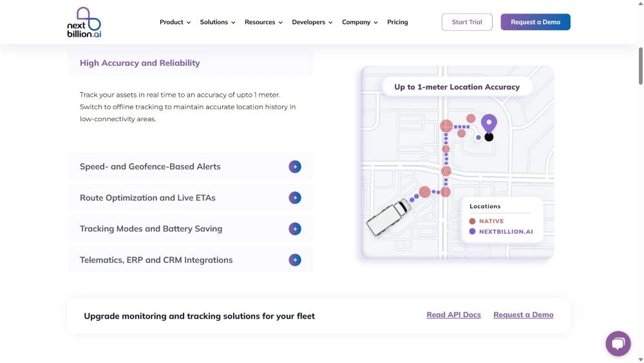Click the Start Trial button
The width and height of the screenshot is (644, 363).
pyautogui.click(x=467, y=22)
